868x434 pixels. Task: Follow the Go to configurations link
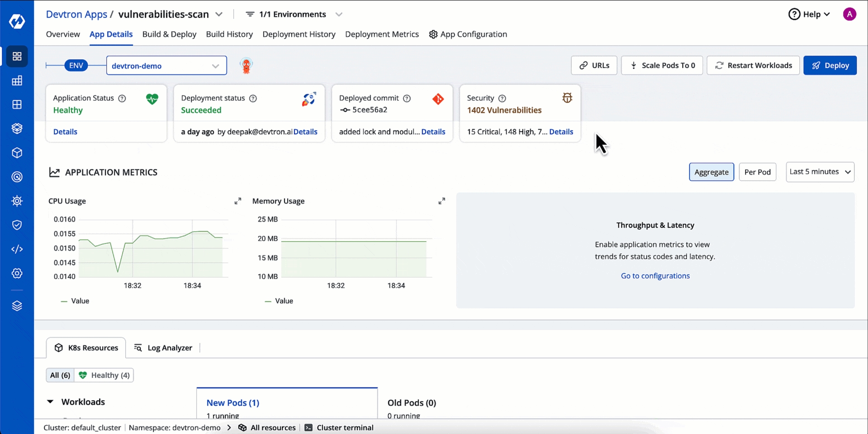tap(655, 276)
